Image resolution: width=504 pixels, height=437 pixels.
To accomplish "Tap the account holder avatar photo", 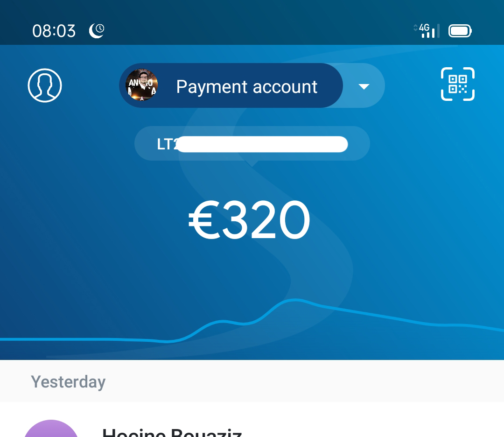I will [141, 85].
